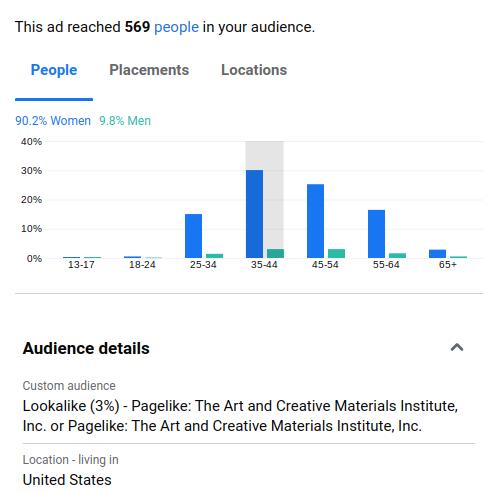Image resolution: width=497 pixels, height=492 pixels.
Task: Click the Audience details heading
Action: (x=86, y=348)
